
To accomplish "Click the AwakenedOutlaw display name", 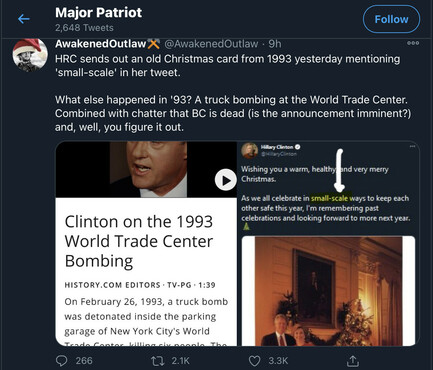I will (101, 44).
